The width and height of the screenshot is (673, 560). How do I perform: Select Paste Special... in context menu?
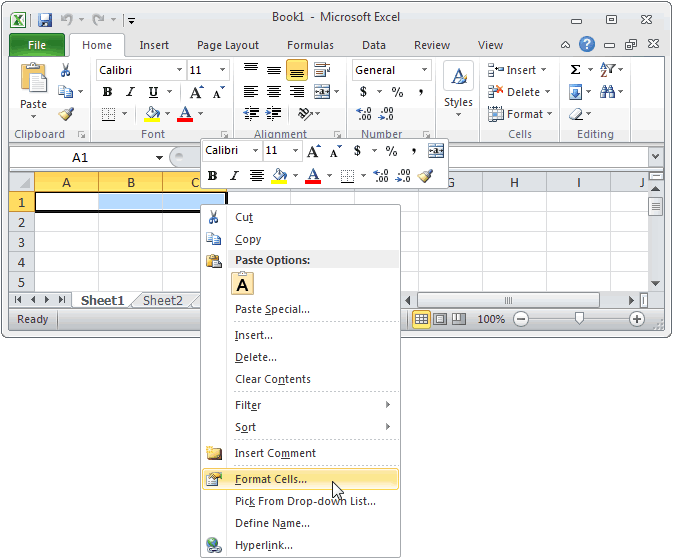pos(300,309)
